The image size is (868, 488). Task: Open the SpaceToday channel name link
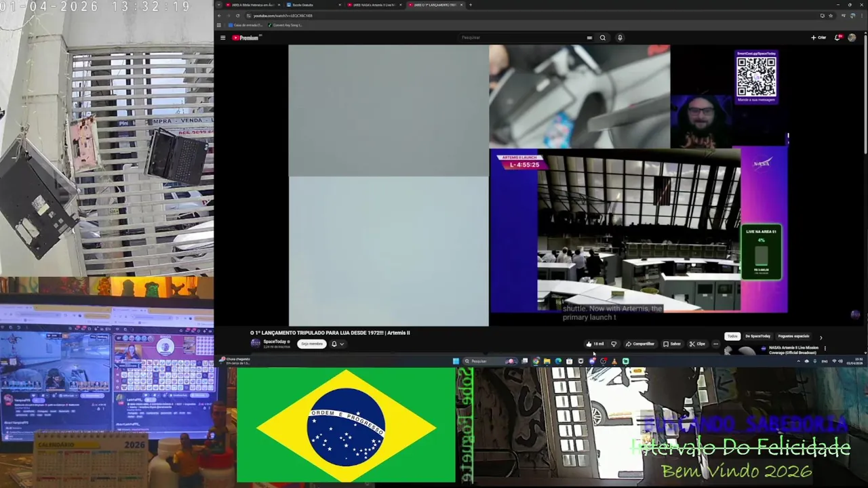pos(275,342)
